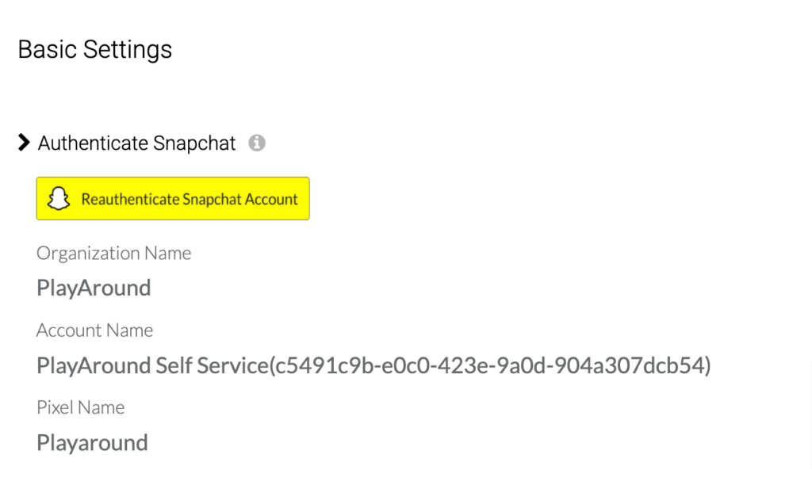The height and width of the screenshot is (504, 812).
Task: Click the word Account on the yellow button
Action: click(271, 199)
